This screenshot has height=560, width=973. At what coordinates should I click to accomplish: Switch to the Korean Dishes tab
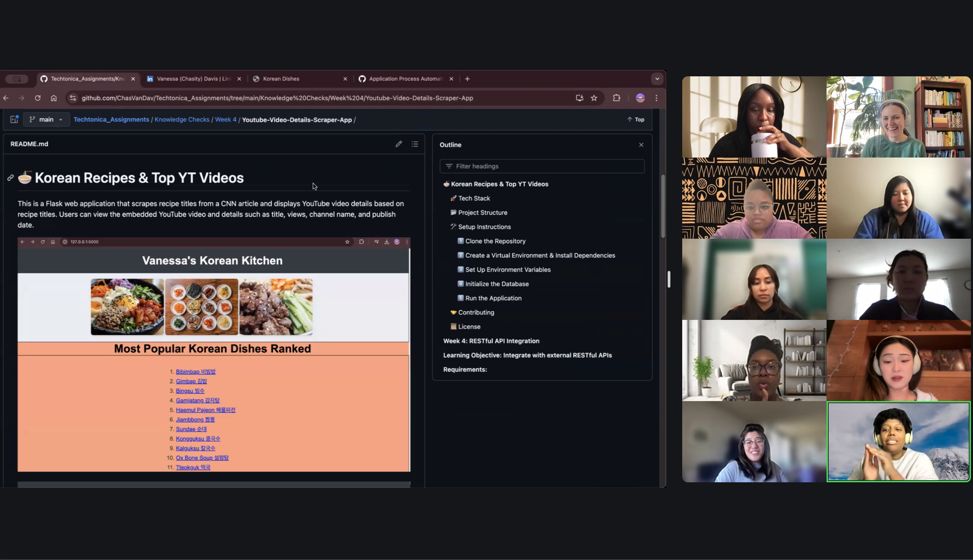click(x=281, y=78)
